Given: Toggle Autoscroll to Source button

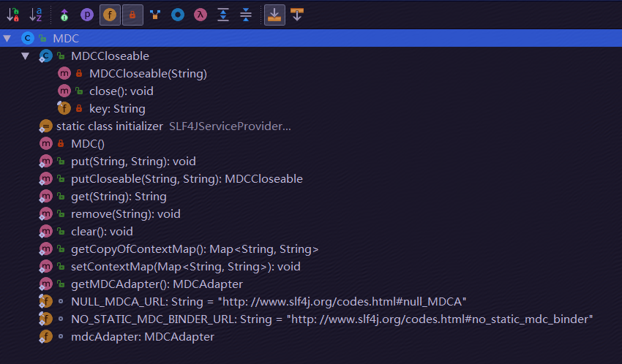Looking at the screenshot, I should (274, 15).
